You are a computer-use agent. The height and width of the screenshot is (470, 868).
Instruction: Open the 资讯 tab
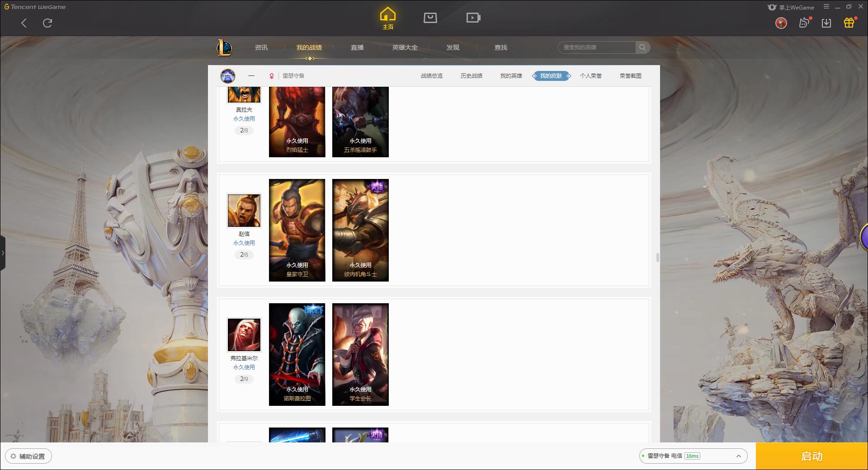tap(261, 47)
